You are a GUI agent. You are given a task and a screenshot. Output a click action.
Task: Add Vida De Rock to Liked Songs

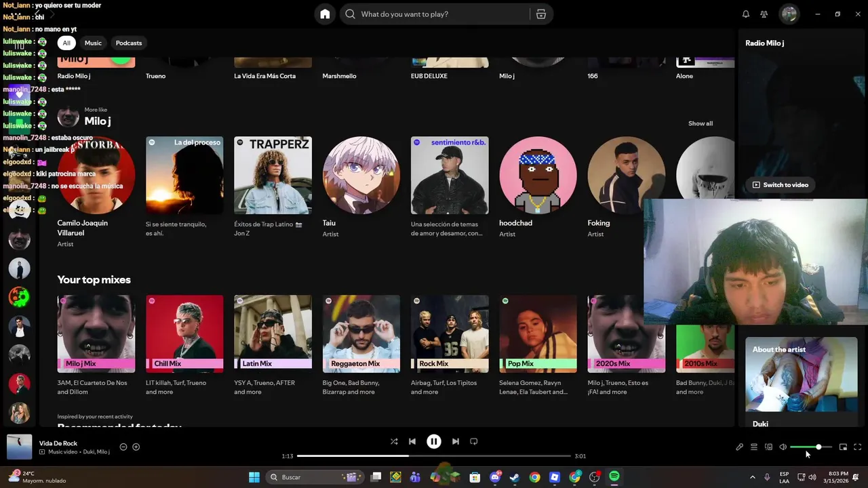(x=136, y=447)
